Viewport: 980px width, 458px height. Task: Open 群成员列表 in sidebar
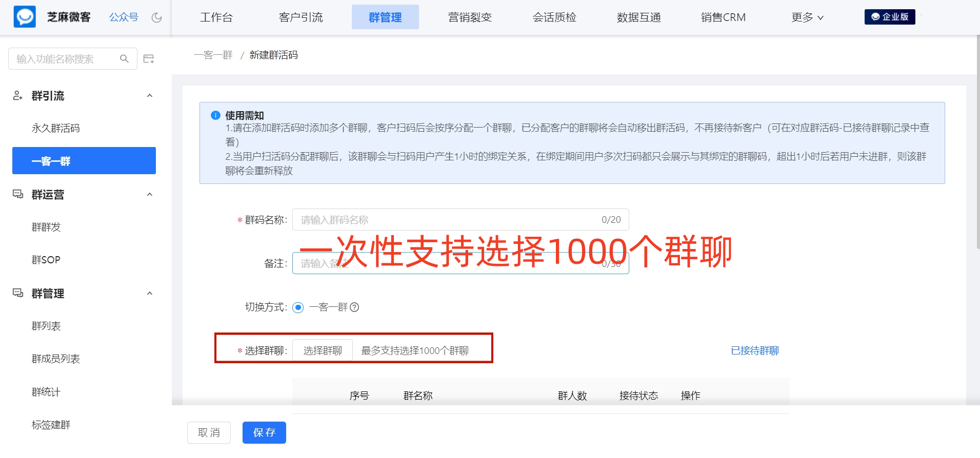pos(55,359)
